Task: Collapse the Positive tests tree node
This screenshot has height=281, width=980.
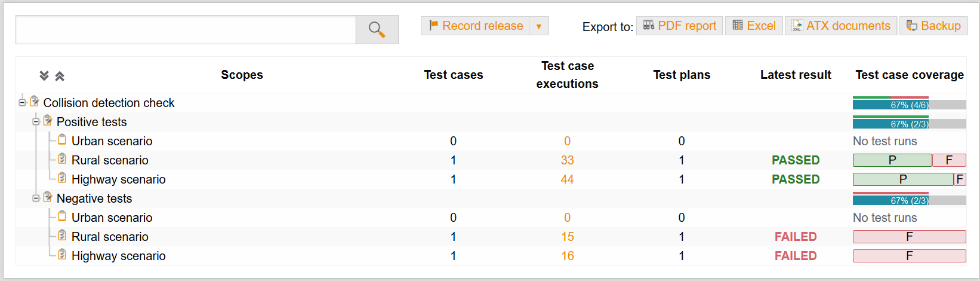Action: pos(36,121)
